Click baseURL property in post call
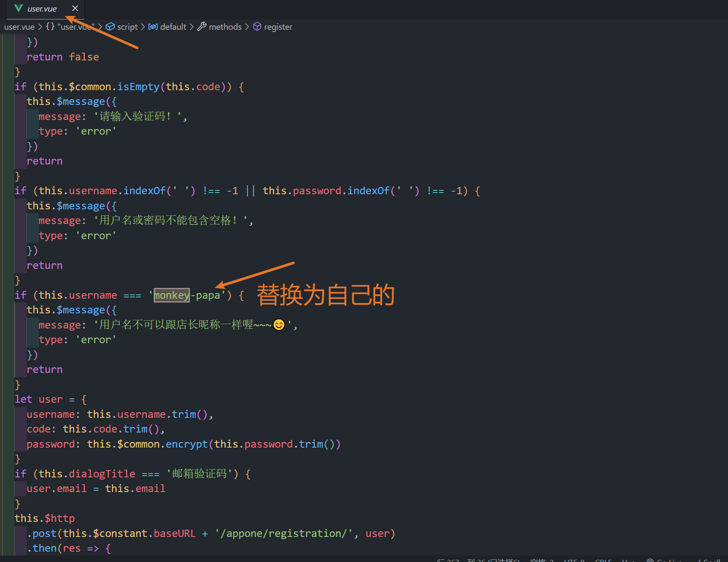 pos(174,534)
